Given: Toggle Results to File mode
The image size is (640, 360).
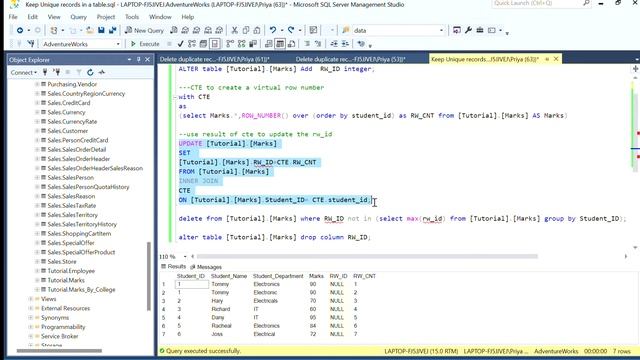Looking at the screenshot, I should point(291,44).
